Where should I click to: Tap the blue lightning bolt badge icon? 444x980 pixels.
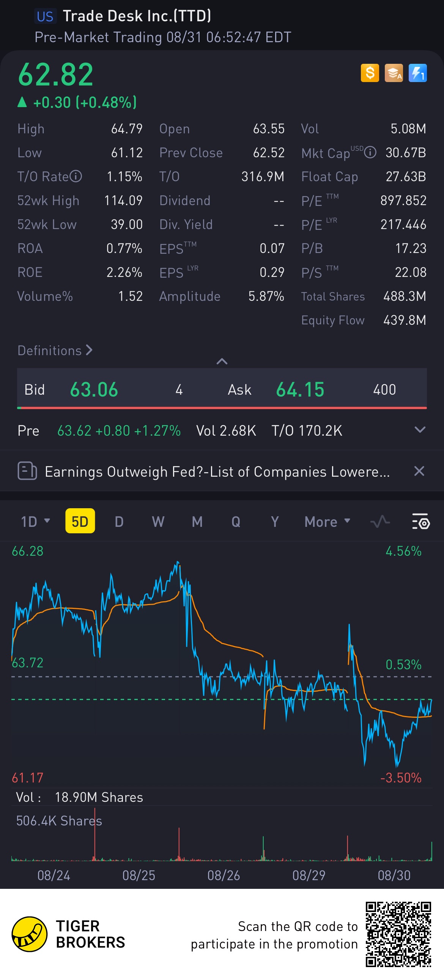(418, 73)
